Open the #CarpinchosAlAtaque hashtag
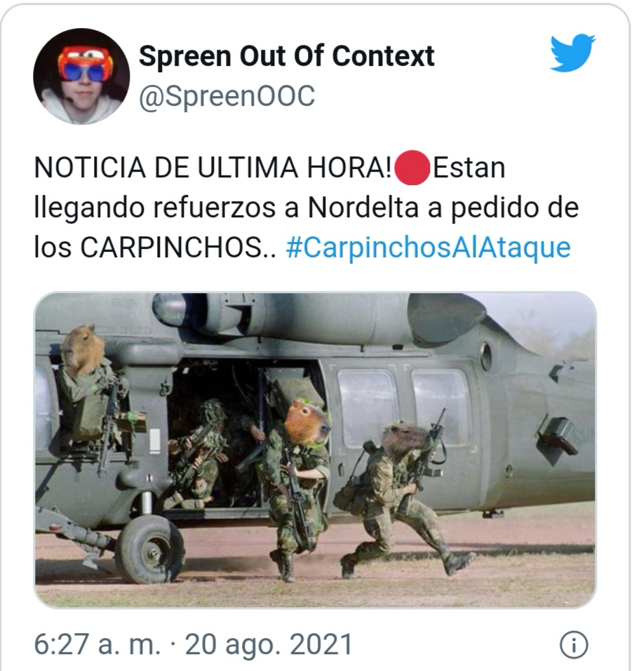The image size is (644, 671). click(428, 248)
